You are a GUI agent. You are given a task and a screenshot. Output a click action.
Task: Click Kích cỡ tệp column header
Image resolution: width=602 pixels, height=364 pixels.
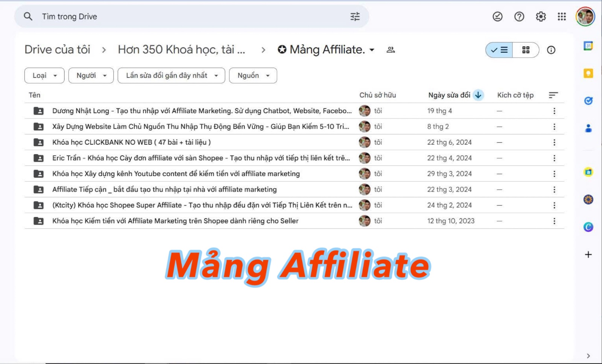515,95
